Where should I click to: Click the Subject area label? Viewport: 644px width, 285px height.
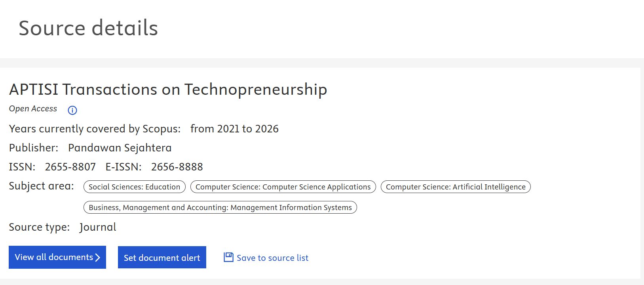tap(42, 186)
